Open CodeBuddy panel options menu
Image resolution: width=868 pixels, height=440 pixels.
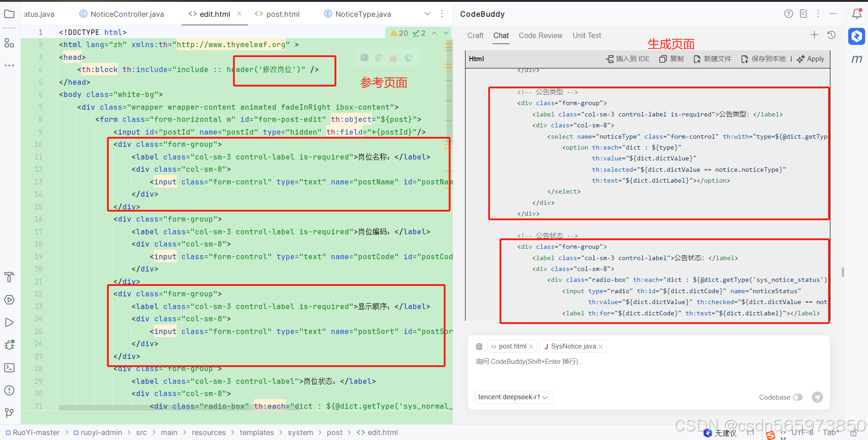tap(818, 14)
